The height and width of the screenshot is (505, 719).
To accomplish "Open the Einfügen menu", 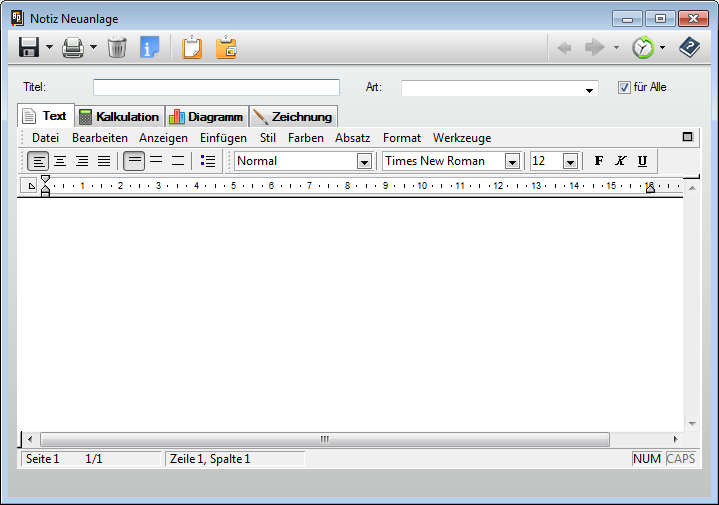I will point(223,138).
